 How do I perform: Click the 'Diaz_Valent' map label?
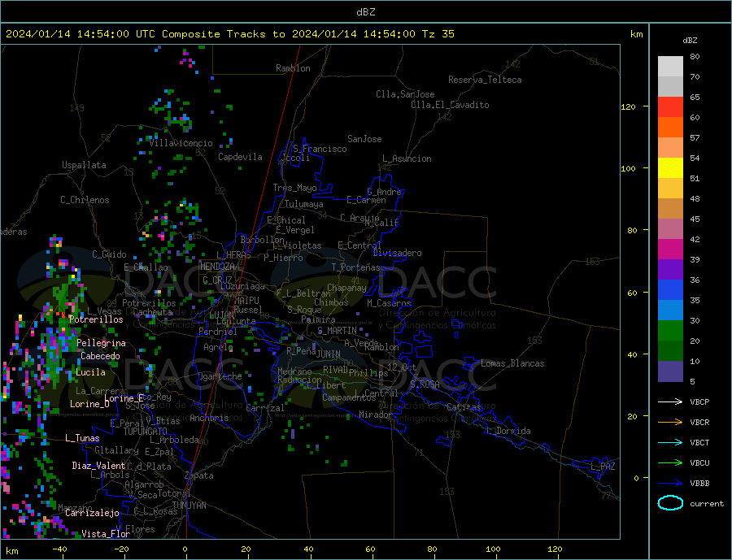point(99,466)
